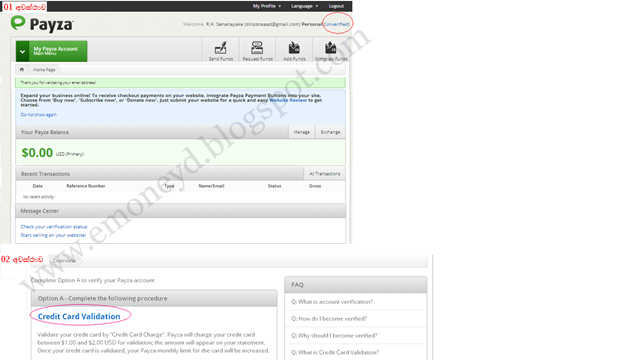Click the Option A procedure header

coord(154,298)
